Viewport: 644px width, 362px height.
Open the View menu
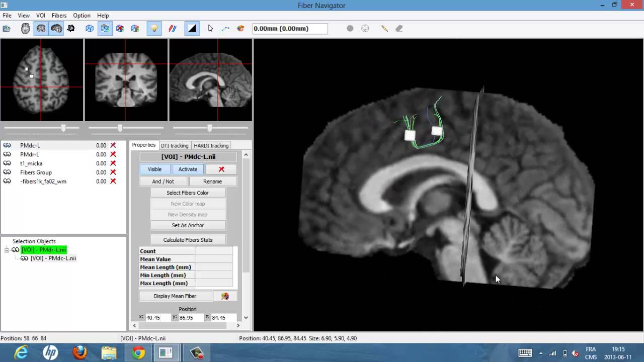tap(24, 16)
